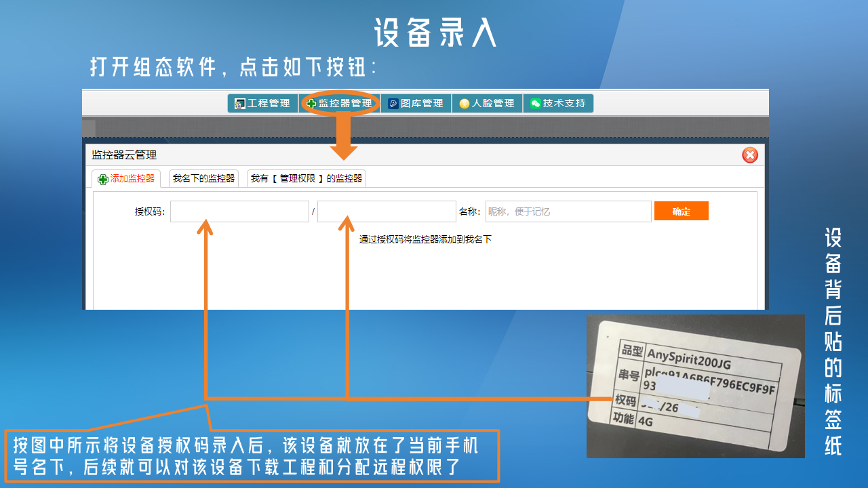
Task: Click the 打开组态软件 instruction line
Action: (x=233, y=66)
